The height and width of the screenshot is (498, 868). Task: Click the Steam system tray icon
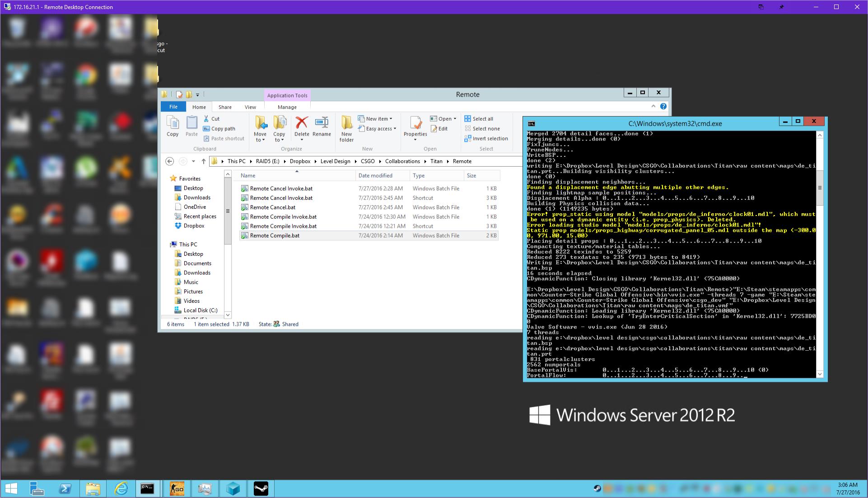[597, 489]
